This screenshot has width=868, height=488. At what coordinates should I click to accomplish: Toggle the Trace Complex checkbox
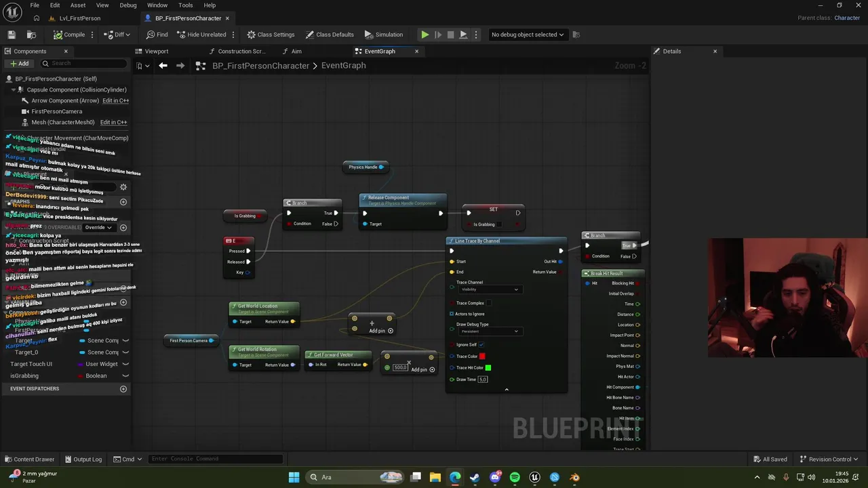point(489,303)
